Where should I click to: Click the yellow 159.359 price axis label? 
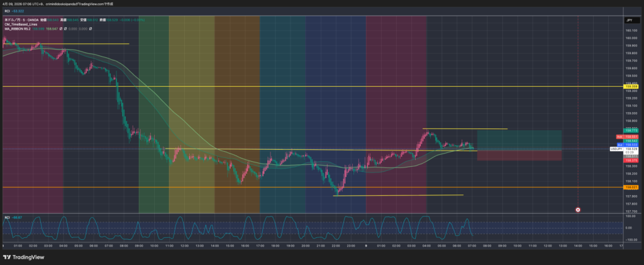[x=631, y=86]
